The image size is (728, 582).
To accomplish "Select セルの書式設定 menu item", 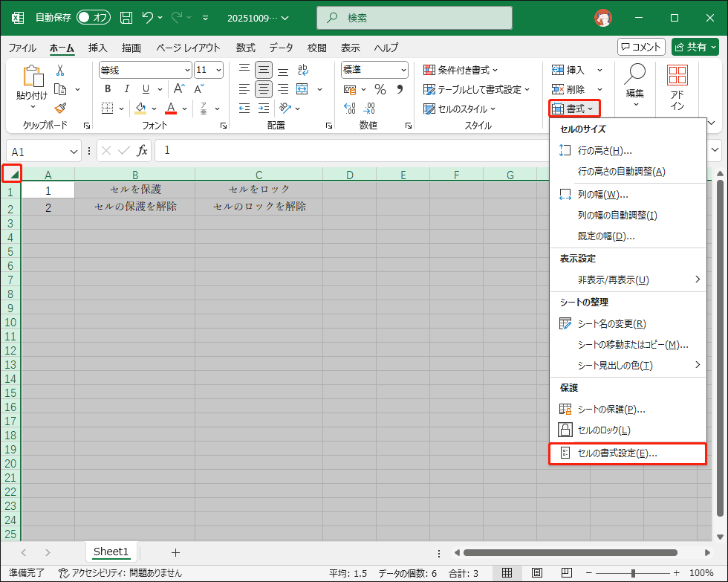I will point(617,453).
